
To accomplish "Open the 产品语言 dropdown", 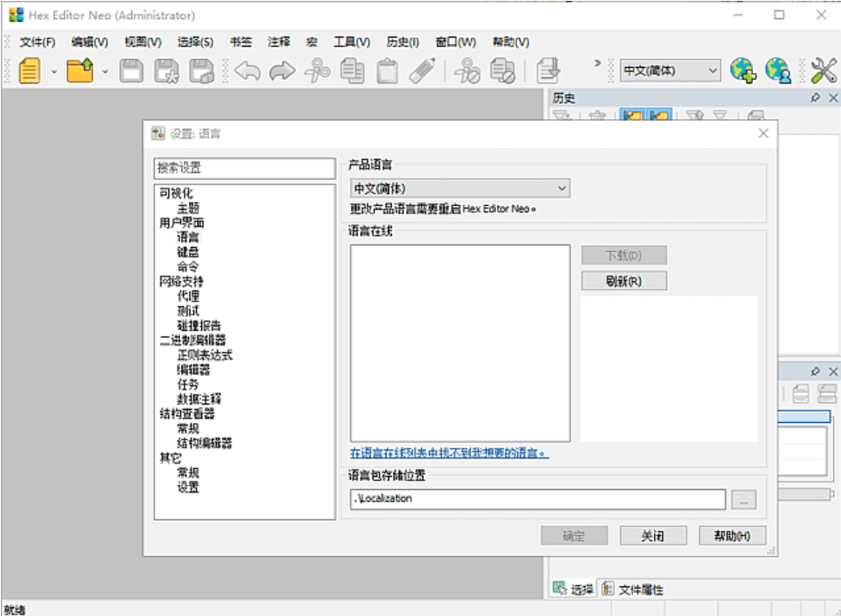I will (562, 188).
